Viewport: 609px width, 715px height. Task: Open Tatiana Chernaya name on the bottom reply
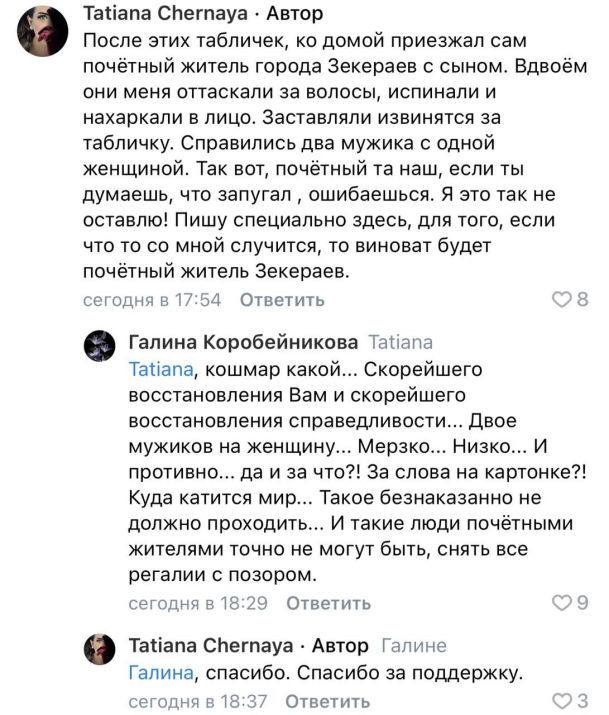pyautogui.click(x=211, y=646)
